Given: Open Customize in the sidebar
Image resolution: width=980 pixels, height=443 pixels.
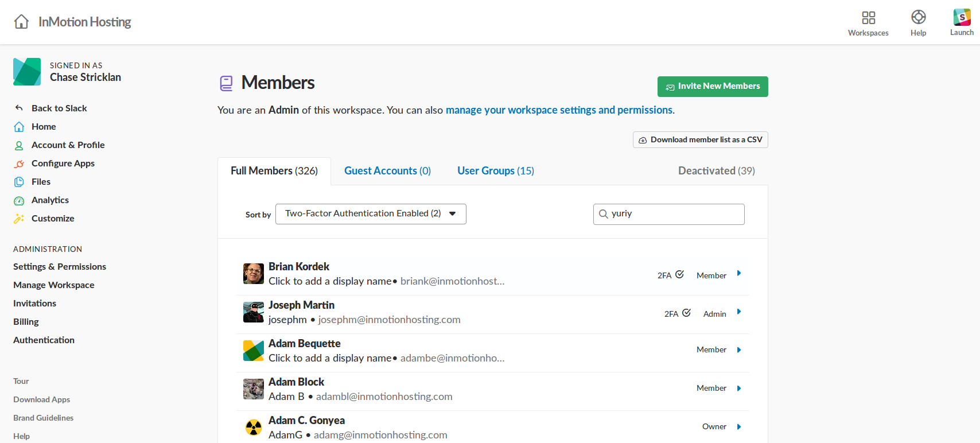Looking at the screenshot, I should pyautogui.click(x=53, y=219).
